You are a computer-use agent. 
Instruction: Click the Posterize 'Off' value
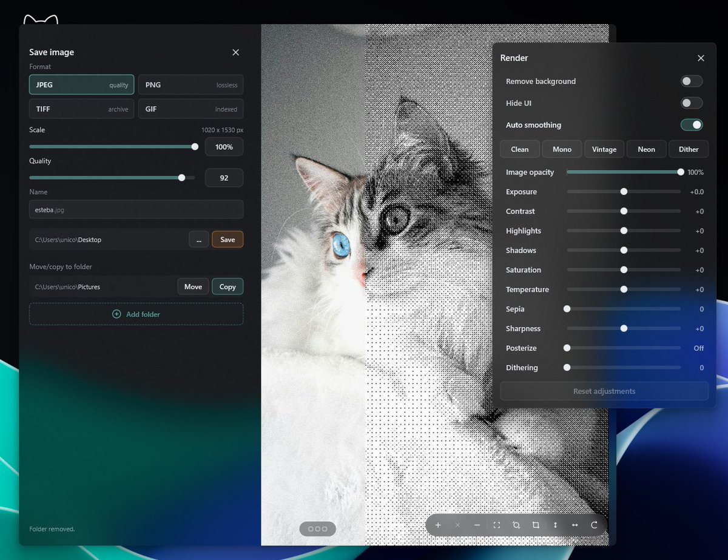[699, 348]
